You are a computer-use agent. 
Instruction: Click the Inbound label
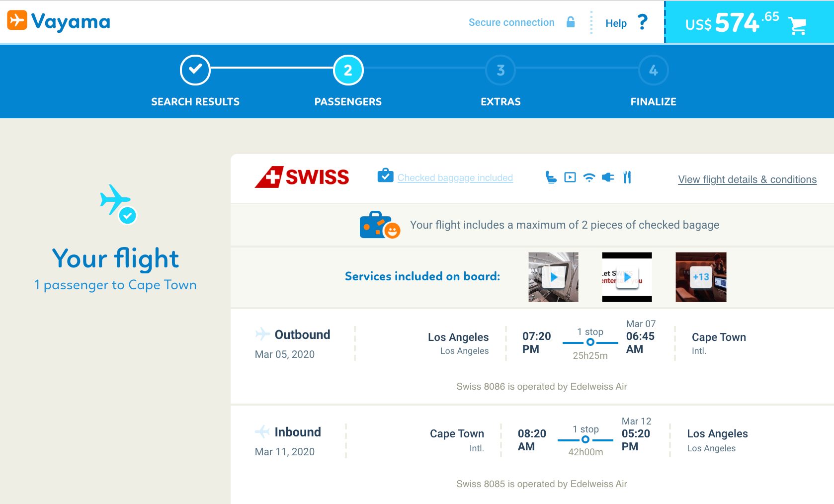(x=298, y=432)
